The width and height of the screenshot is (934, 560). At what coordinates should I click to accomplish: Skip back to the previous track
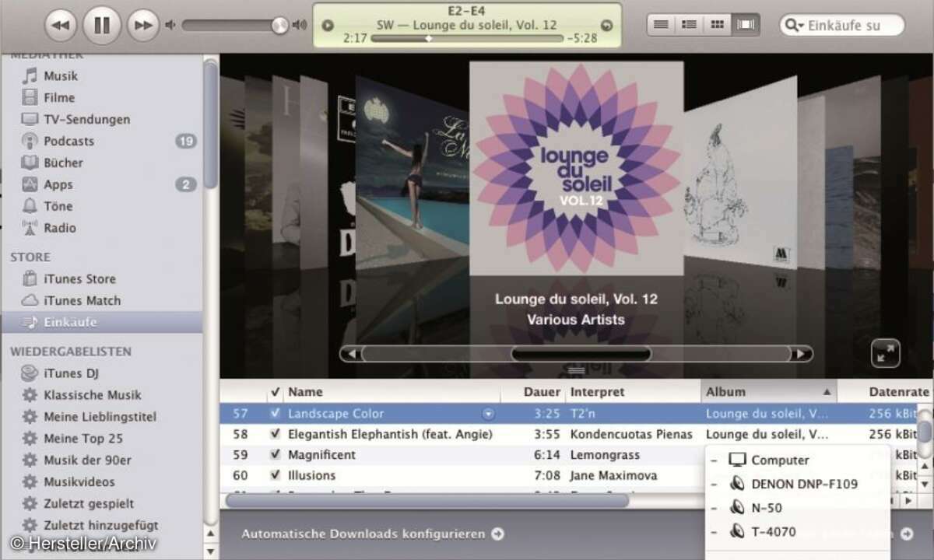pyautogui.click(x=61, y=26)
